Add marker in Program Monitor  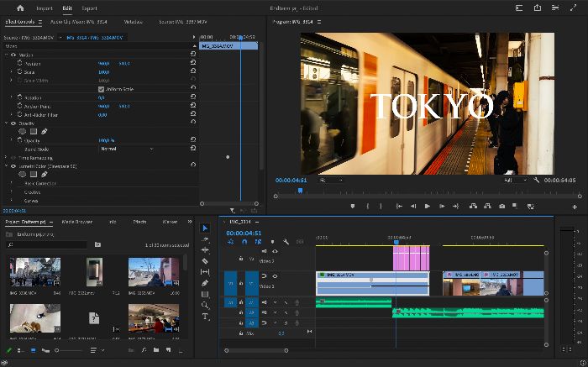tap(353, 207)
